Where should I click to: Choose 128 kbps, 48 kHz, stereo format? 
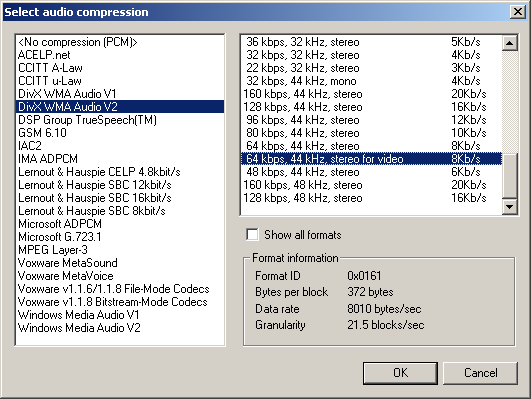coord(371,198)
